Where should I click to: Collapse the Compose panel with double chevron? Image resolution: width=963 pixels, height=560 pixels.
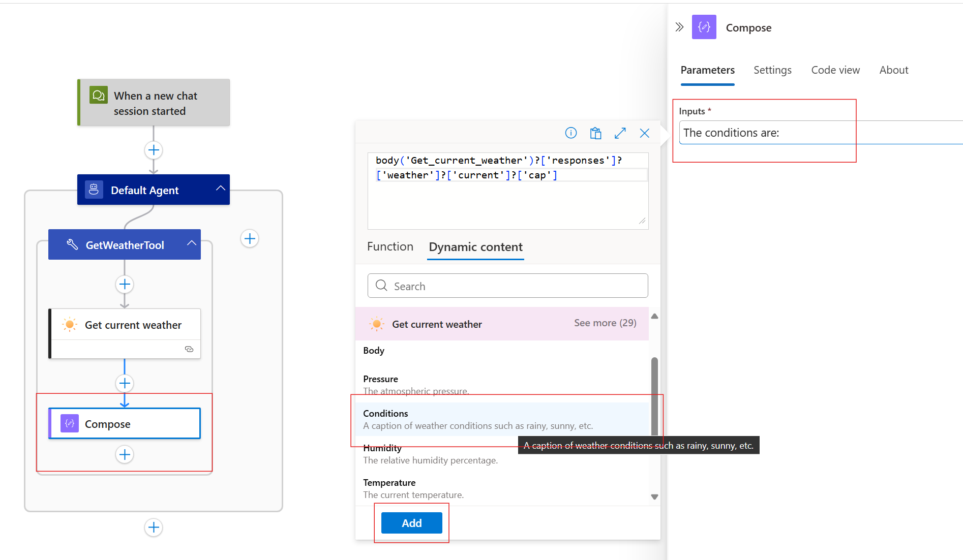[679, 27]
